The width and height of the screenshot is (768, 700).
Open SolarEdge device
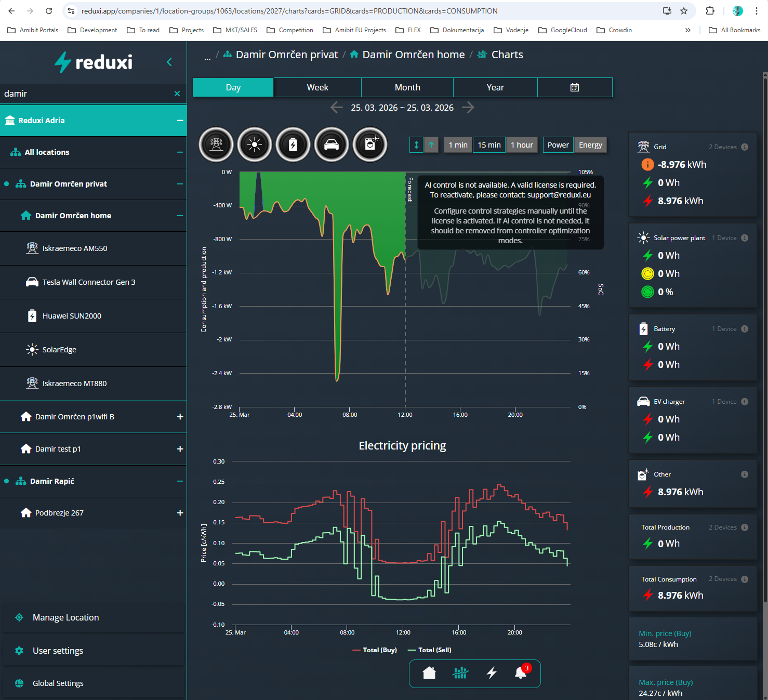(93, 350)
